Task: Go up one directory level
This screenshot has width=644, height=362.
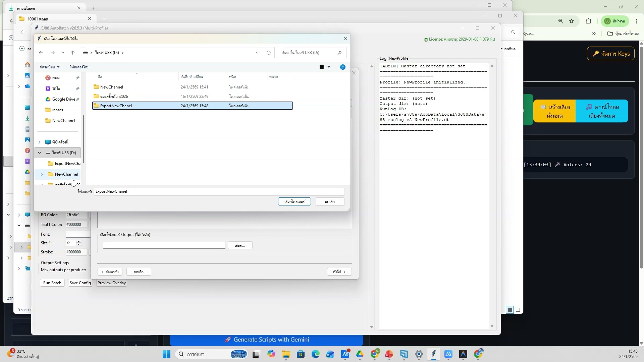Action: 73,53
